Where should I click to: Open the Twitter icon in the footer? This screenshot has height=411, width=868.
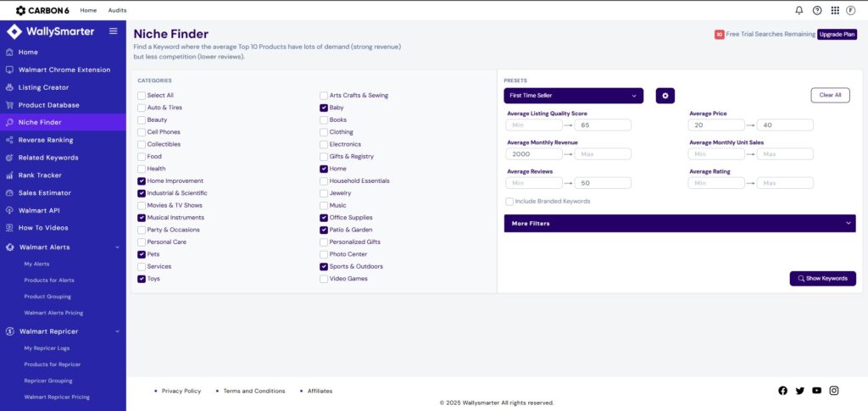click(x=800, y=391)
